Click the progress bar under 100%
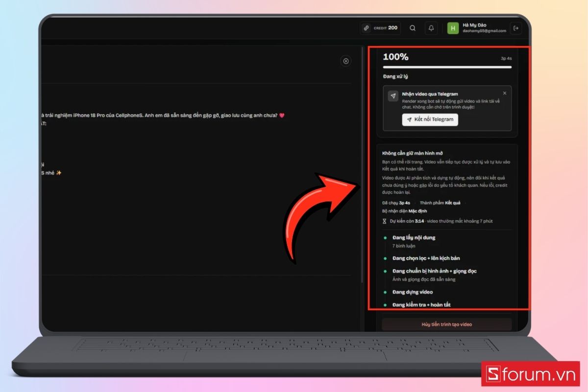The height and width of the screenshot is (392, 588). [447, 67]
